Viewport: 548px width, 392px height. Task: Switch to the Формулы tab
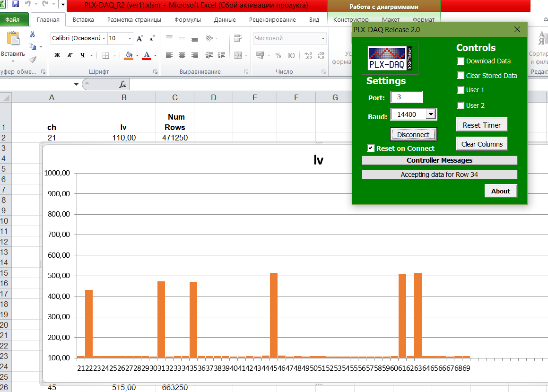(x=188, y=20)
